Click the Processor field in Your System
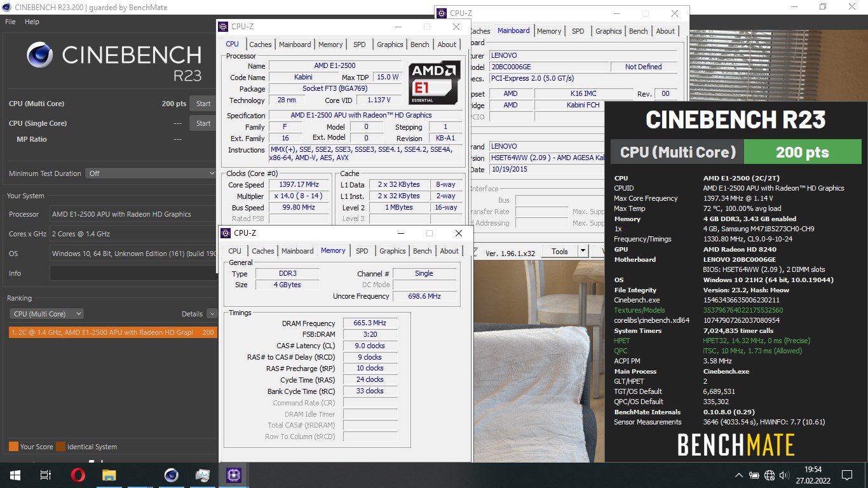 click(x=133, y=214)
